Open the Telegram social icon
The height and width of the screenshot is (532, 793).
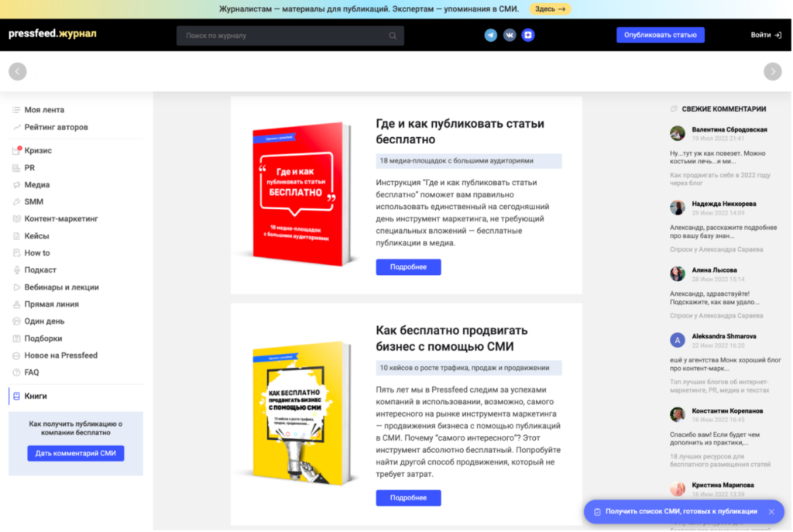[490, 35]
